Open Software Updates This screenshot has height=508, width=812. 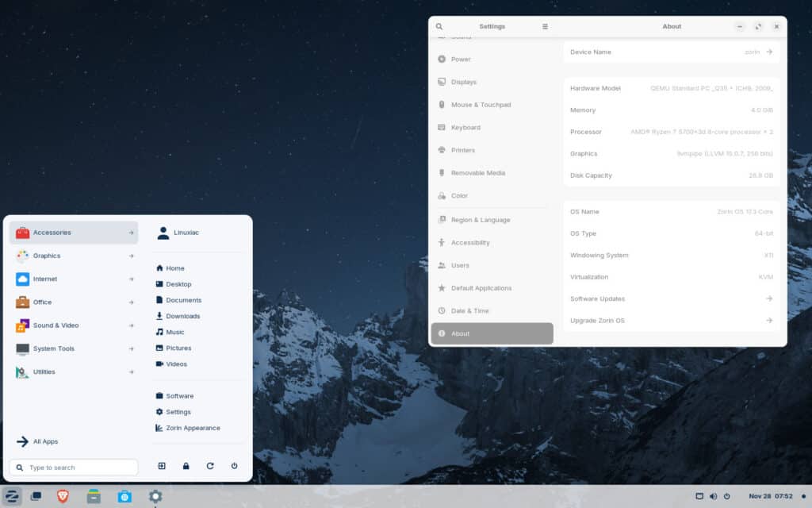tap(670, 298)
